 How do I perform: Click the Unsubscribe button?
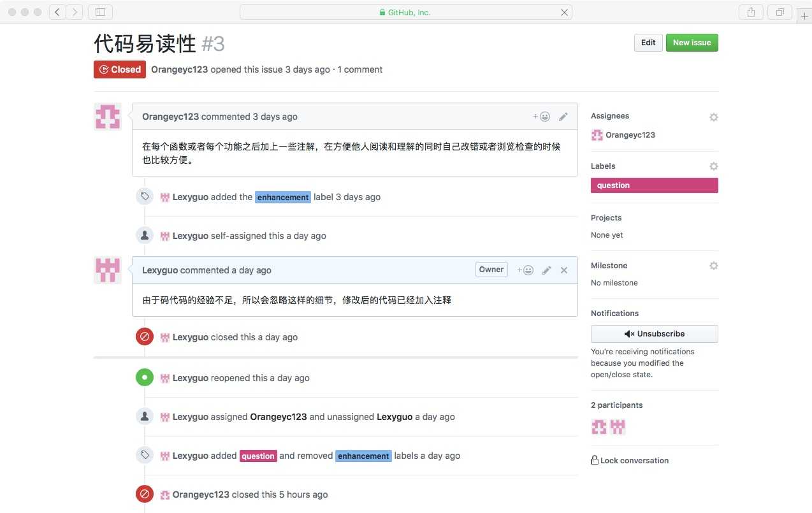(655, 334)
